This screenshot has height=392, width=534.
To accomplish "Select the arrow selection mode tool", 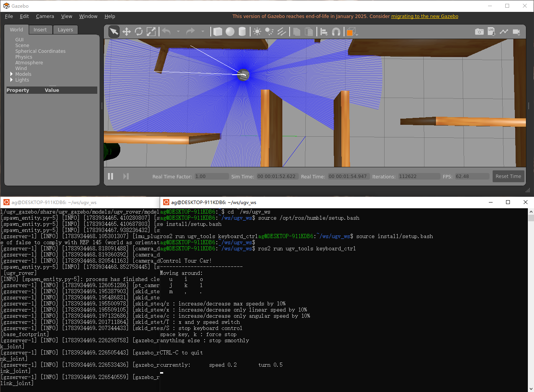I will [114, 32].
